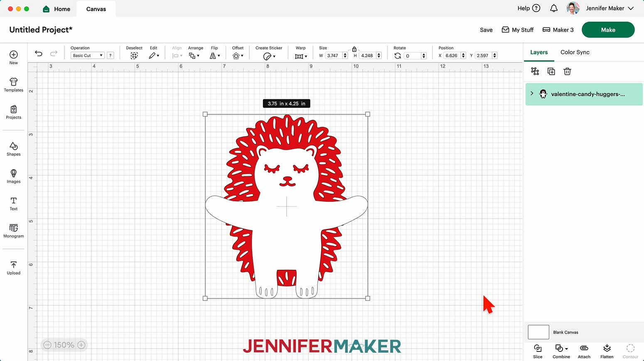The width and height of the screenshot is (644, 361).
Task: Open My Stuff
Action: [518, 30]
